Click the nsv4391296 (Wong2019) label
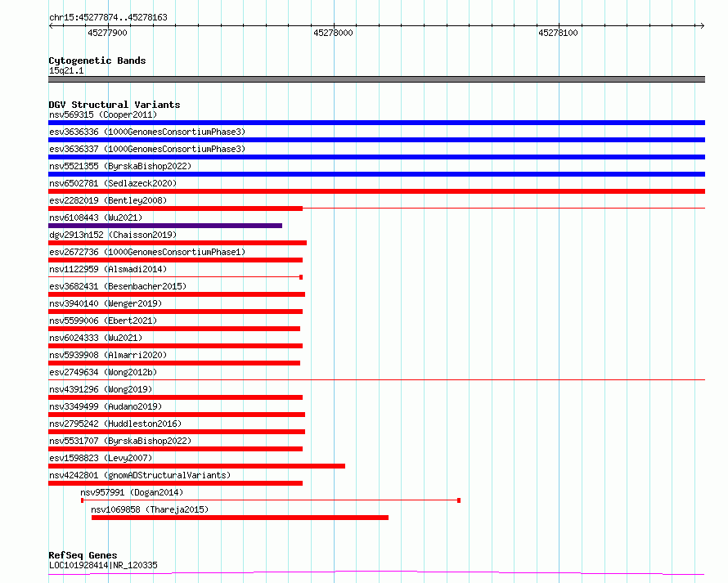This screenshot has height=583, width=728. click(101, 389)
